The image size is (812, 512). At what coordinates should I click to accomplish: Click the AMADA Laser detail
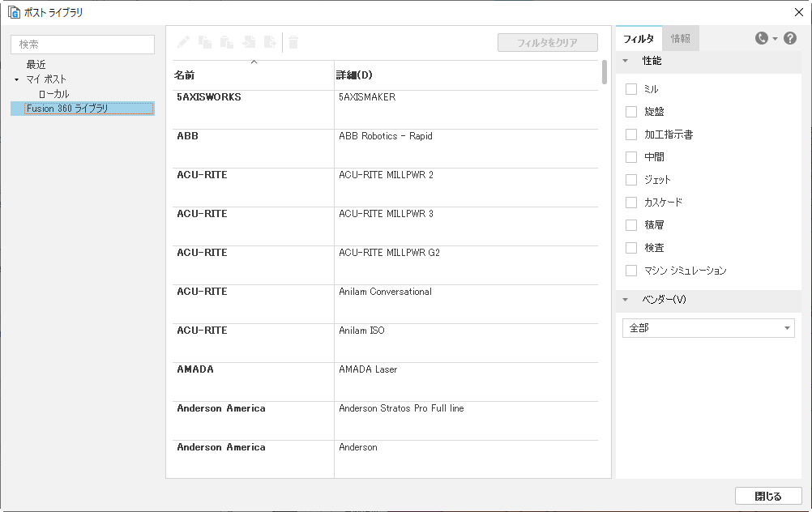pos(368,369)
